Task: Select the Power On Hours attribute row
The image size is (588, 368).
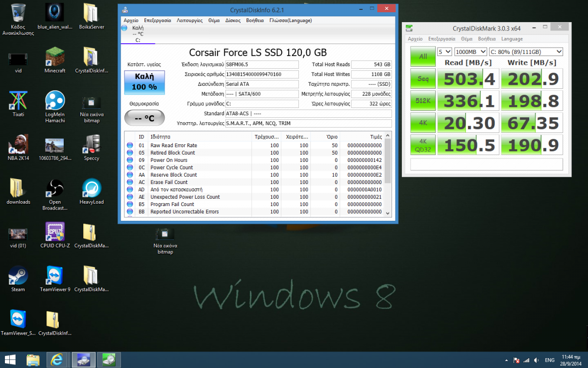Action: tap(254, 160)
